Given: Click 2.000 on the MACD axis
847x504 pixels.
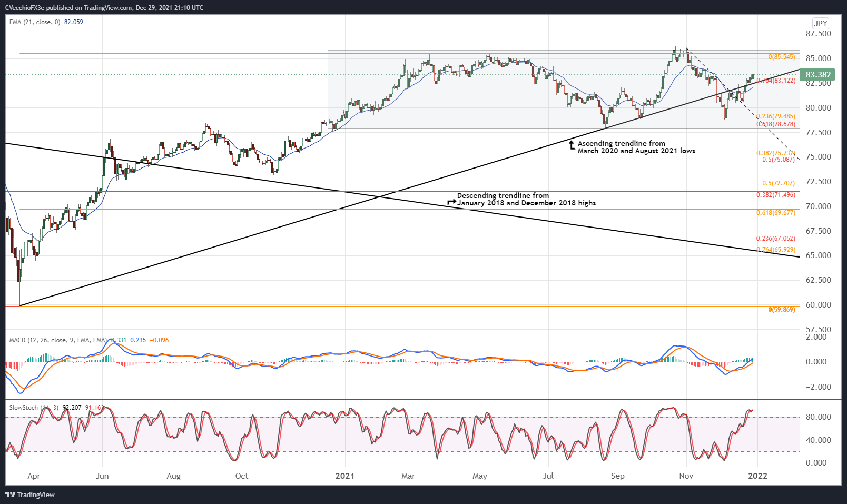Looking at the screenshot, I should click(816, 337).
